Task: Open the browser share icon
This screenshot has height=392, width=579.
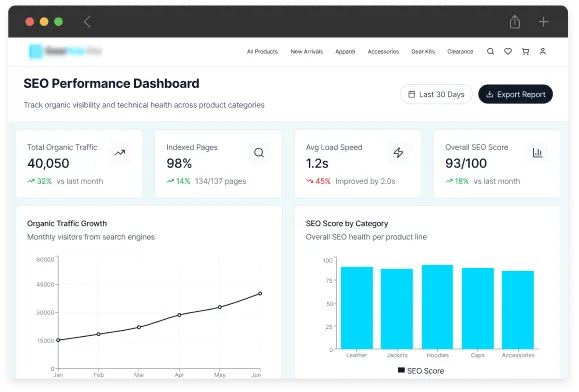Action: coord(515,21)
